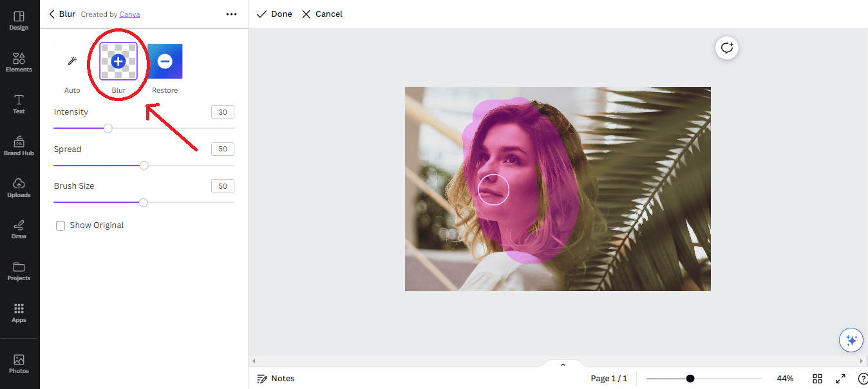Click Done to apply the blur

coord(274,14)
